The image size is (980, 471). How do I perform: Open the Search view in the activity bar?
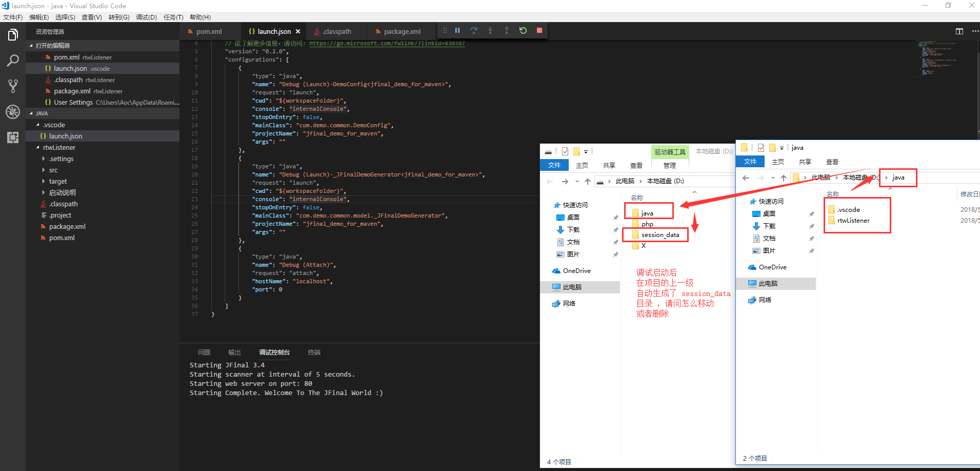pyautogui.click(x=13, y=61)
